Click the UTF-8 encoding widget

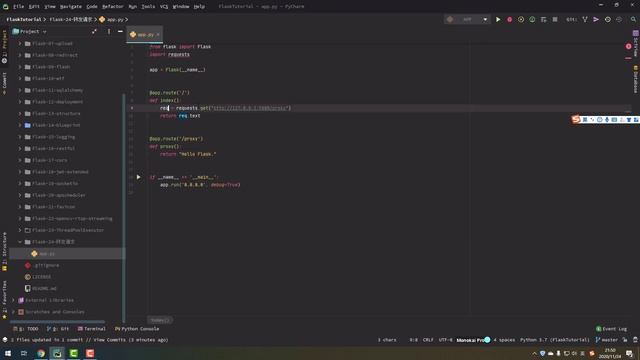[445, 340]
